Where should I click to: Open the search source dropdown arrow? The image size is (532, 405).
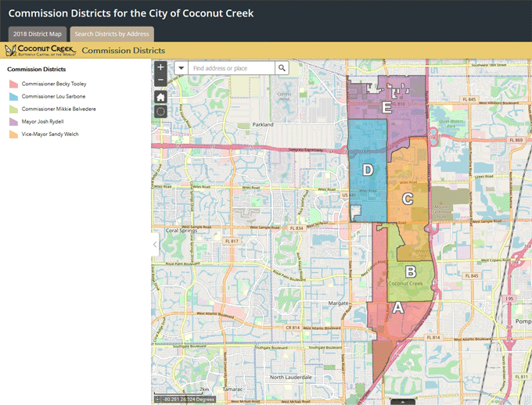[182, 69]
